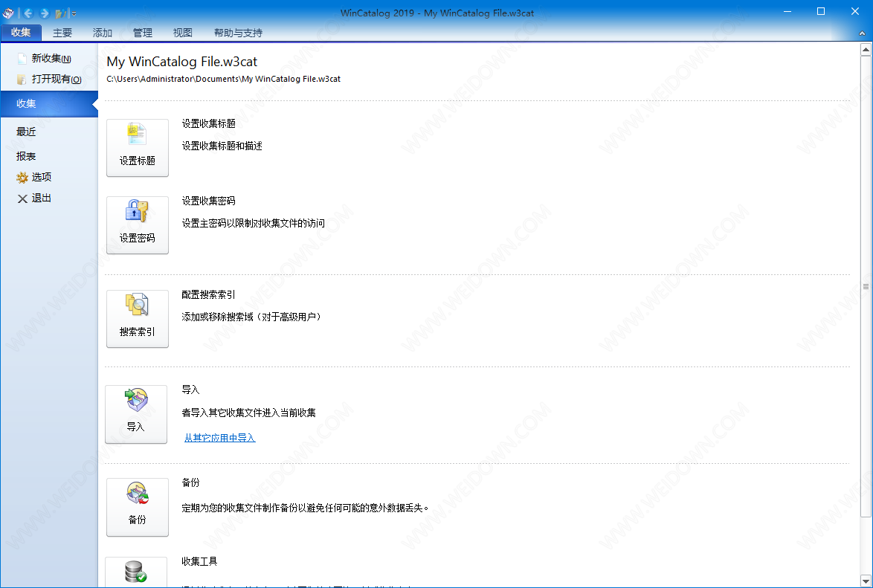This screenshot has width=873, height=588.
Task: Click the backup description starting 定期为您的收集文件
Action: coord(306,508)
